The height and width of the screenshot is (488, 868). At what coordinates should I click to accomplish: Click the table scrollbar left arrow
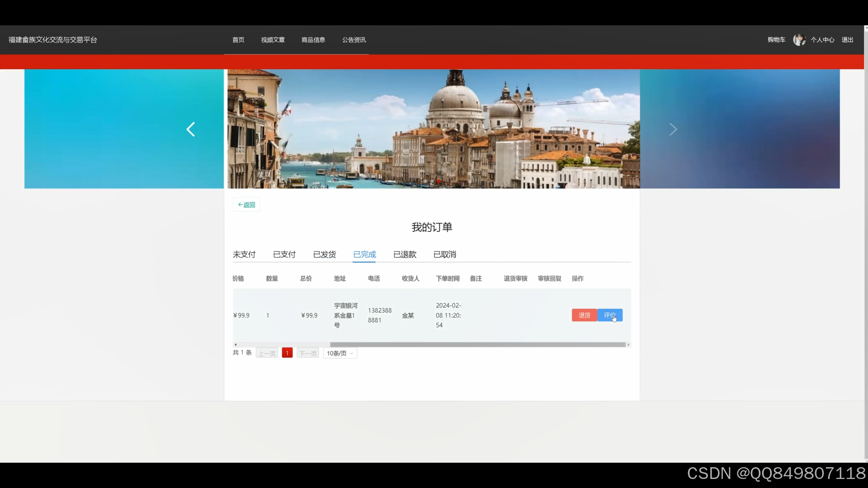coord(236,345)
